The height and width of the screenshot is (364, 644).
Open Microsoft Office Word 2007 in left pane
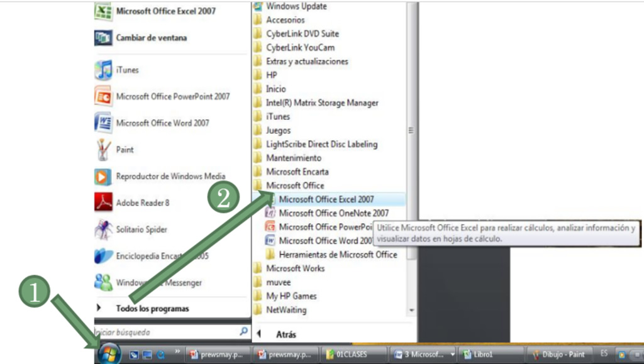[162, 123]
